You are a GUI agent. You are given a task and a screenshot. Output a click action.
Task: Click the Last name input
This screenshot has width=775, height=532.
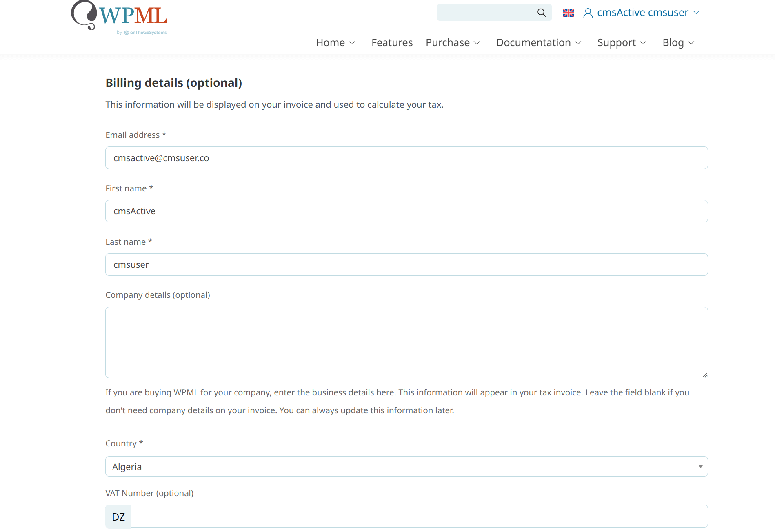406,264
